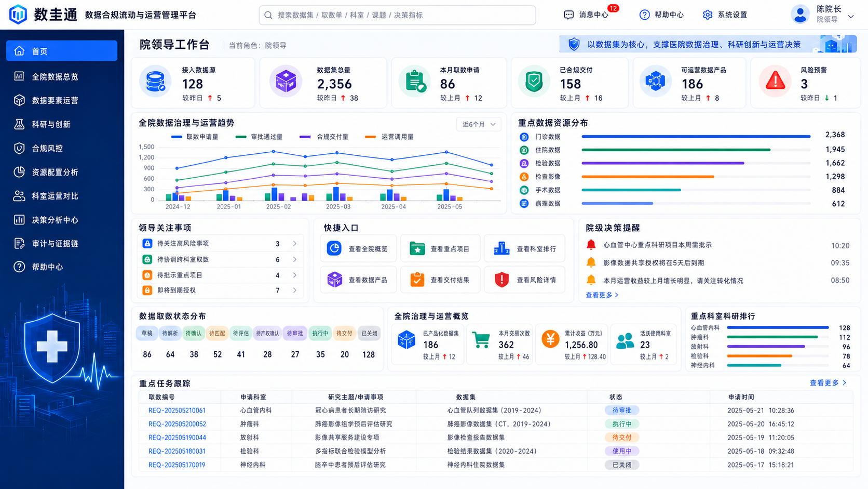Click the 查看科室排行 podium icon
Viewport: 868px width, 489px height.
pos(501,248)
